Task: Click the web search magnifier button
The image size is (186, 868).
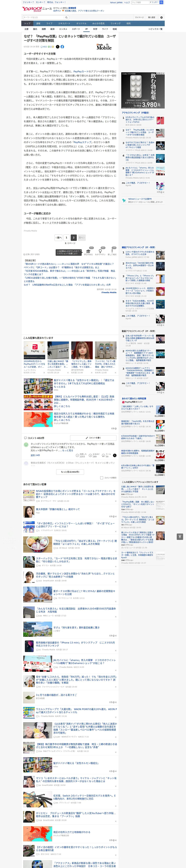Action: [161, 2]
